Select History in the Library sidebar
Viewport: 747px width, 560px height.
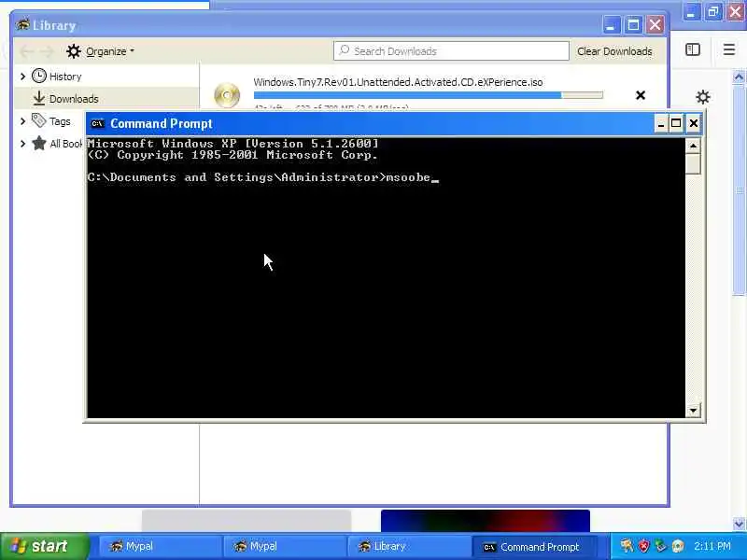point(65,77)
